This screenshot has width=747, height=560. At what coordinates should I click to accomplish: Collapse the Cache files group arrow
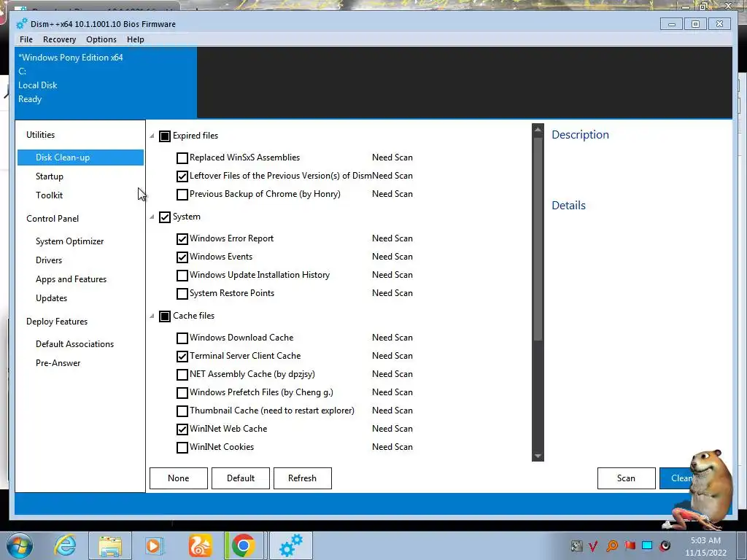(152, 316)
